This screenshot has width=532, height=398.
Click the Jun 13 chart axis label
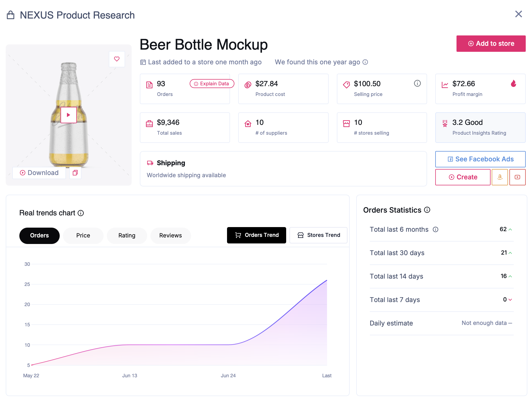pyautogui.click(x=130, y=376)
